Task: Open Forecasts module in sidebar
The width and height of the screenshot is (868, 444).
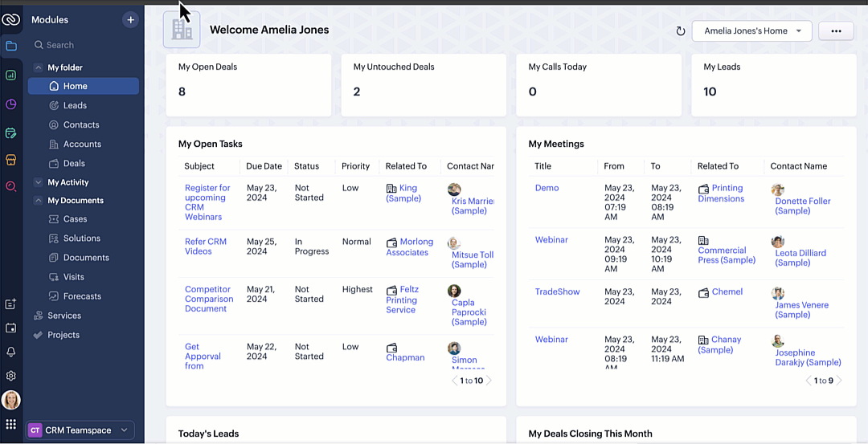Action: click(82, 296)
